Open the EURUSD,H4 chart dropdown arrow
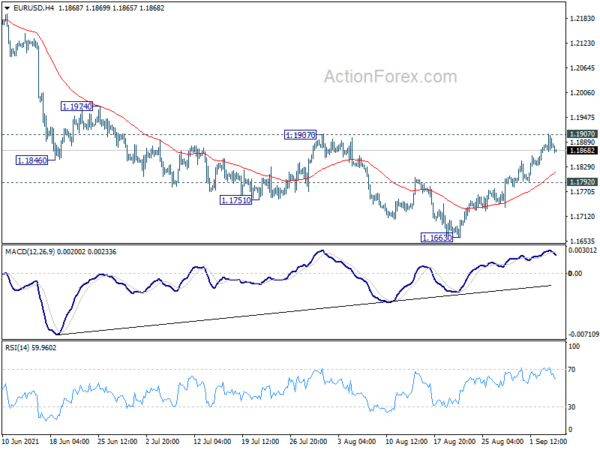600x450 pixels. [x=7, y=8]
